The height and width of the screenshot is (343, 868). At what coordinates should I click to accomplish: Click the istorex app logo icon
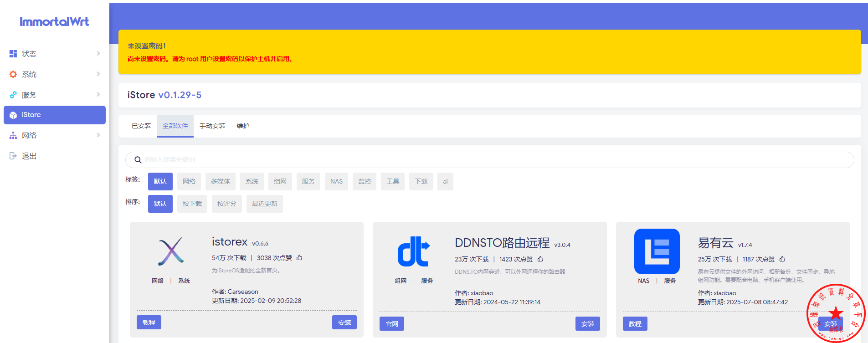171,251
